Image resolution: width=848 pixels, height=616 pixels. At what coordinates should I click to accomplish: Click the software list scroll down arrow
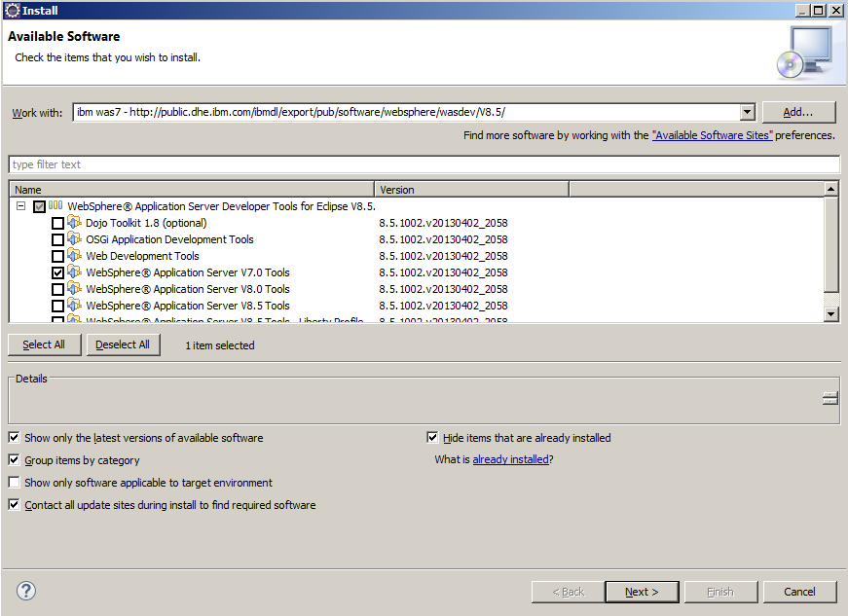pyautogui.click(x=830, y=314)
